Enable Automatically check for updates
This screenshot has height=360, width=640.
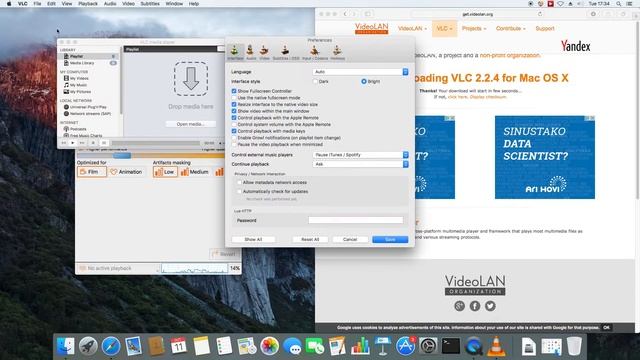(x=239, y=191)
